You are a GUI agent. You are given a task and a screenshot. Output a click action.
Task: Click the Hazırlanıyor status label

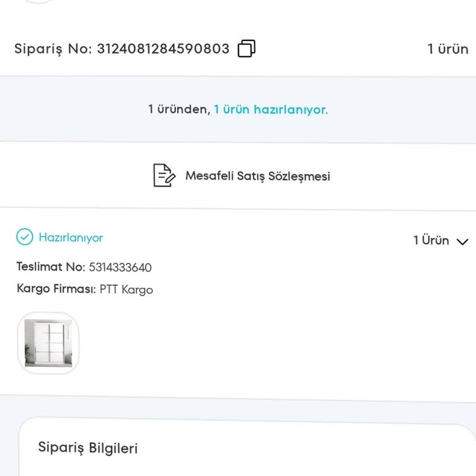click(x=71, y=237)
